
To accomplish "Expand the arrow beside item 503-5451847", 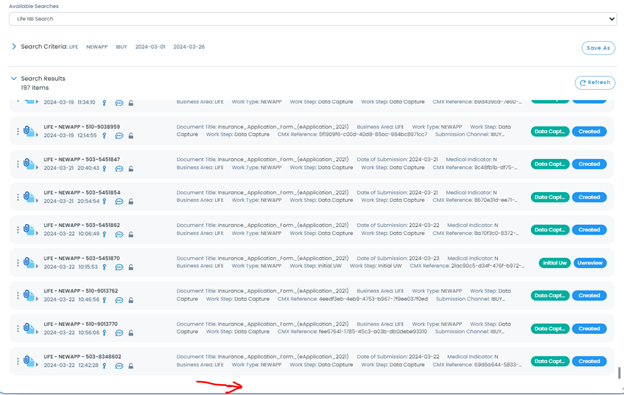I will (37, 168).
